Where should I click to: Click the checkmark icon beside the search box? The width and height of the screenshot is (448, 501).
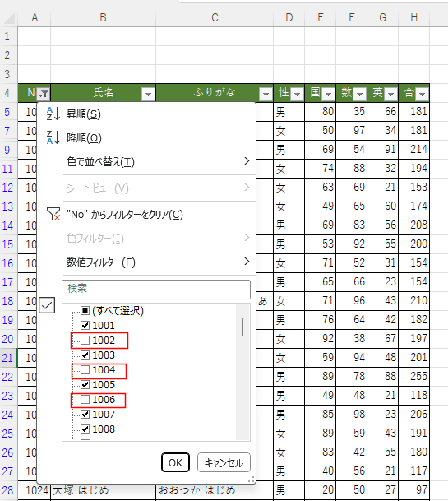pos(47,305)
